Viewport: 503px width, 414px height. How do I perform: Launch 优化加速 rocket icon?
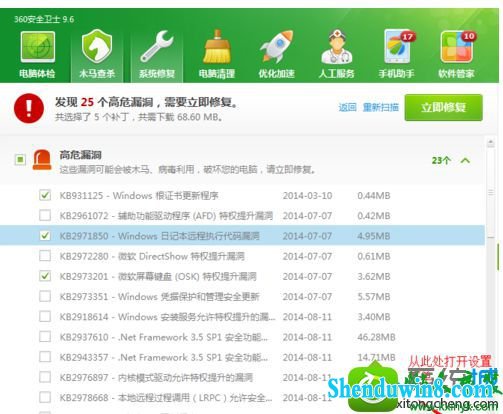277,46
